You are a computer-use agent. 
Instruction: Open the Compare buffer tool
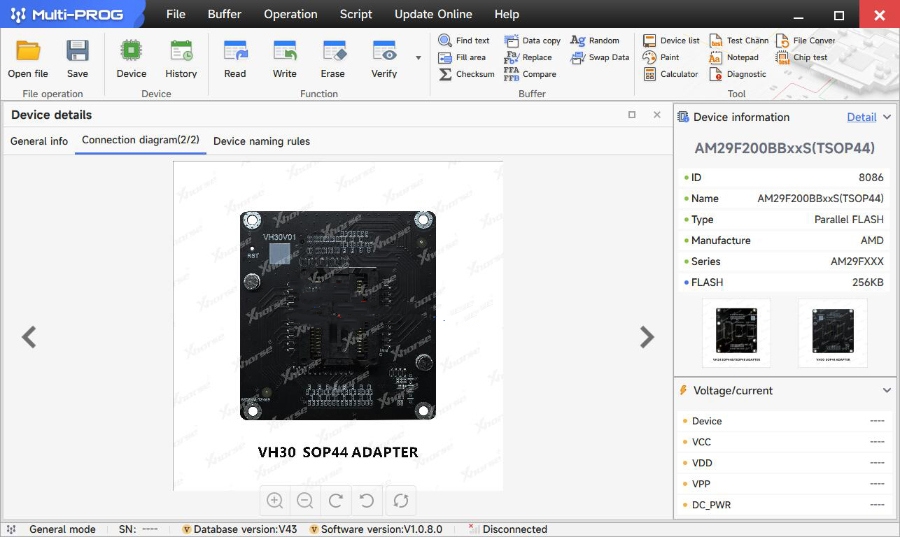tap(530, 74)
